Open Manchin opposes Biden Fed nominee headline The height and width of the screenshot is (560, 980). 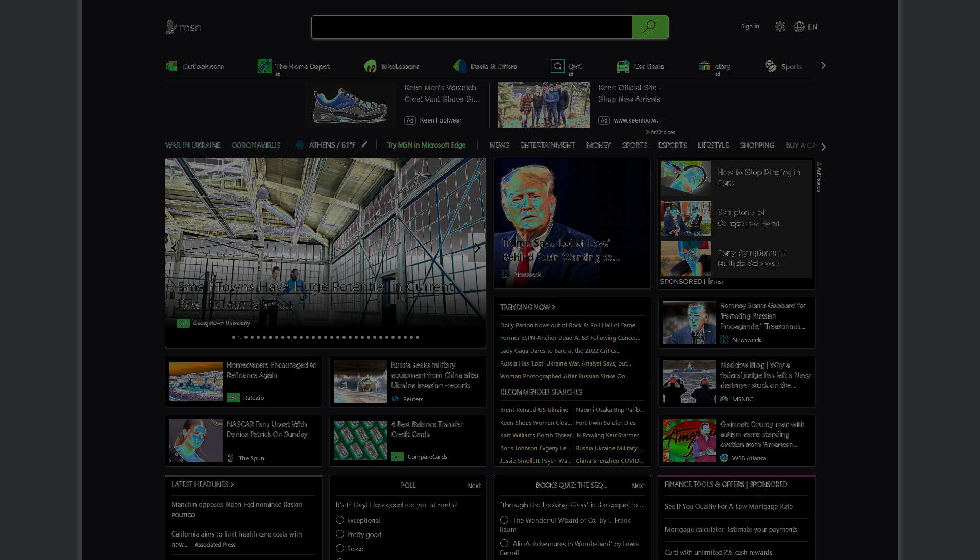tap(237, 504)
